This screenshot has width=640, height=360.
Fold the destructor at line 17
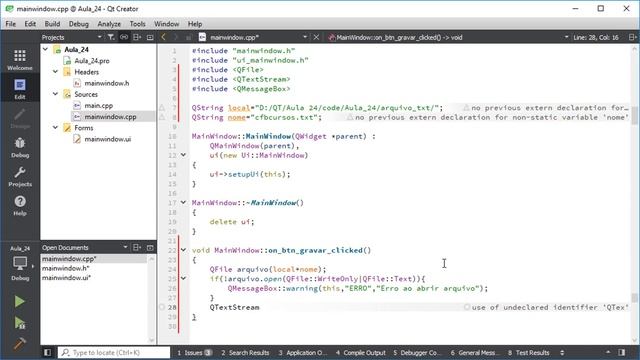coord(183,202)
